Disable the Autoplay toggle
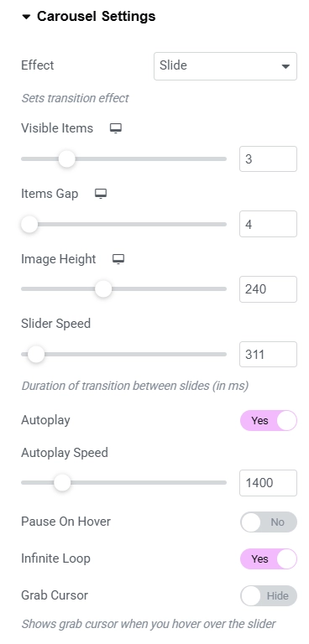This screenshot has width=309, height=644. point(269,421)
